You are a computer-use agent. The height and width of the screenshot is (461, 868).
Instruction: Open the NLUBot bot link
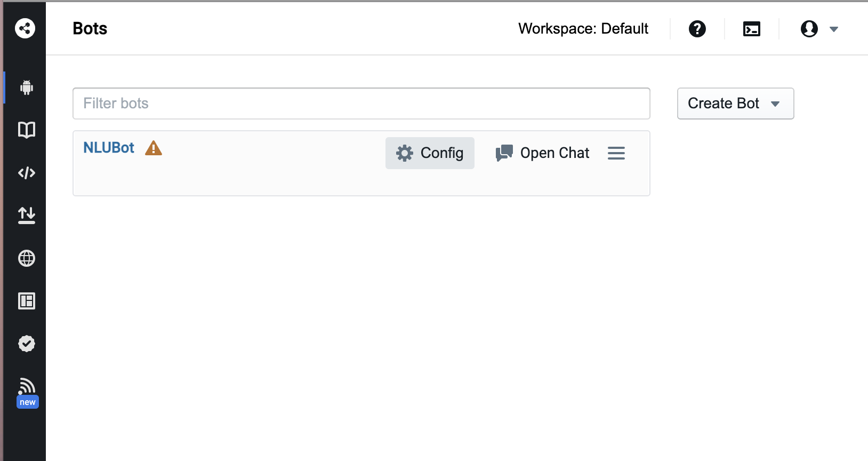click(109, 148)
